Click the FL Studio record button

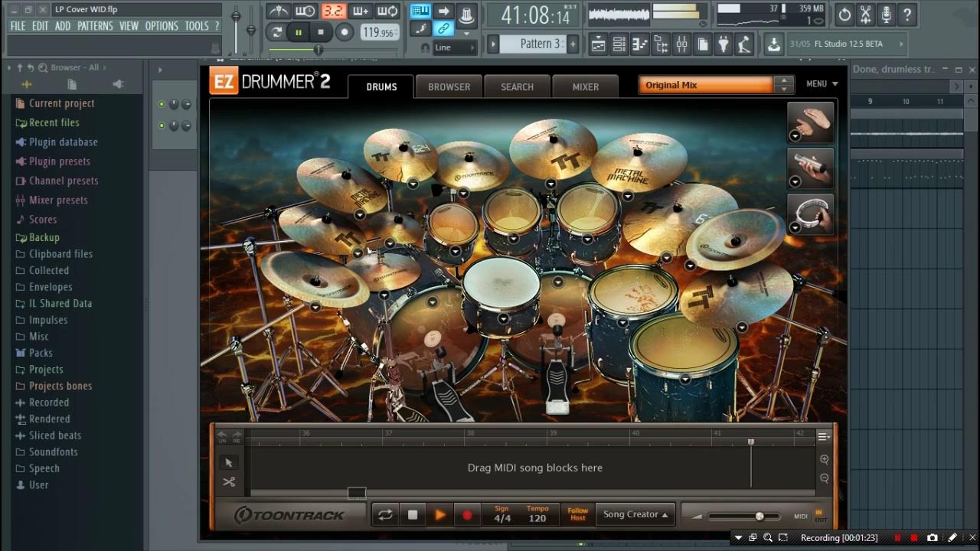click(x=345, y=31)
